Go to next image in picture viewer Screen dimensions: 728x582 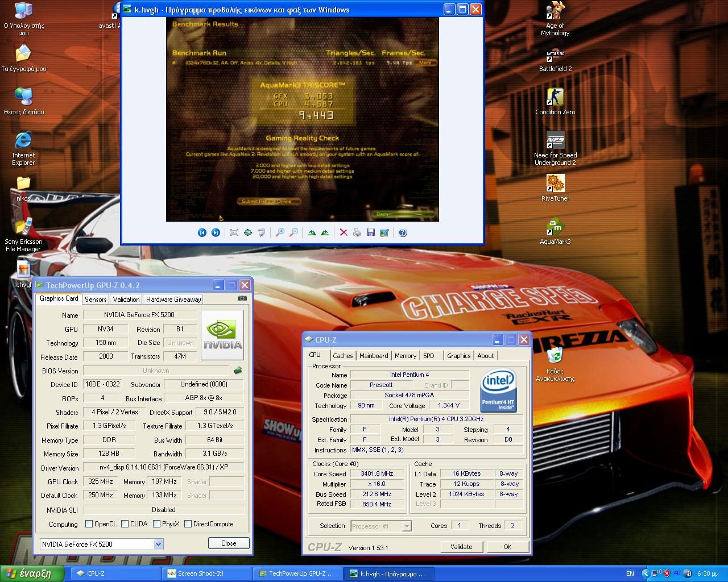pos(216,232)
